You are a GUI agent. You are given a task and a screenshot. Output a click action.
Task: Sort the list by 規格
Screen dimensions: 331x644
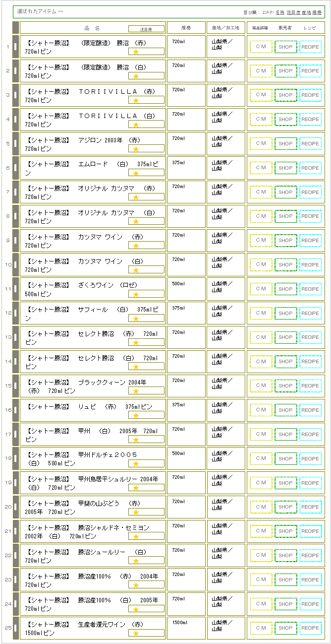click(317, 12)
